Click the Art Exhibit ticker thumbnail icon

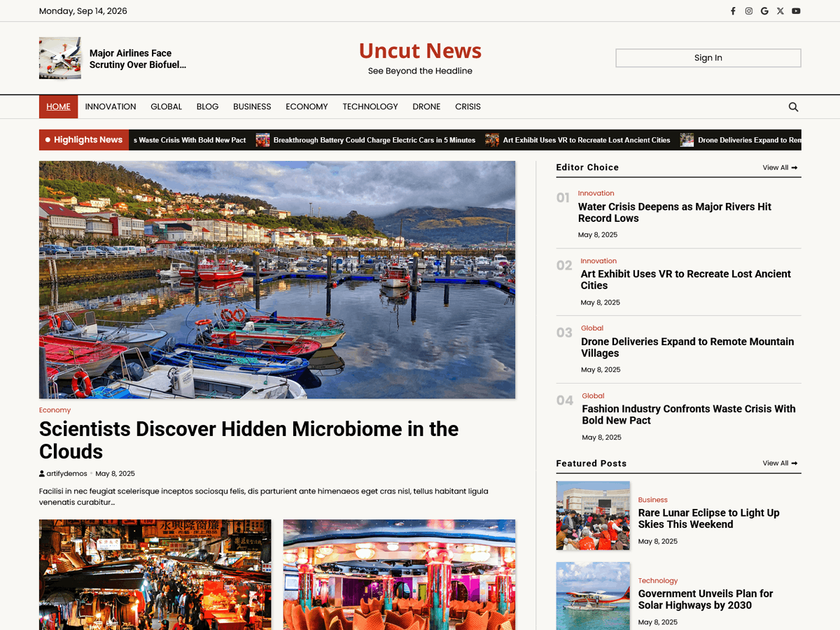tap(492, 140)
